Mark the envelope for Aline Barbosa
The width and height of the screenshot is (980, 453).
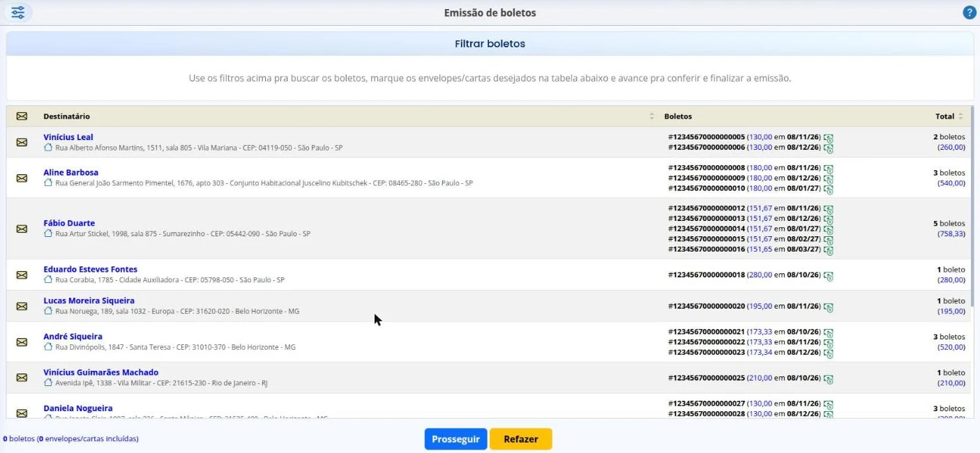click(x=22, y=178)
